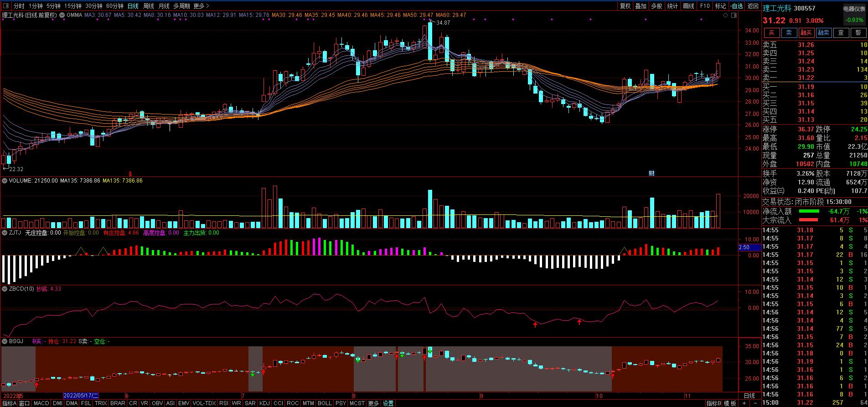Click the diamond icon above the price chart
The image size is (868, 407).
(726, 15)
